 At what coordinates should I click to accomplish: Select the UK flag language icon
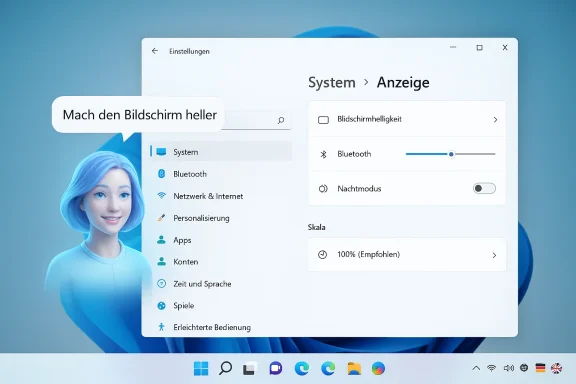click(x=557, y=368)
